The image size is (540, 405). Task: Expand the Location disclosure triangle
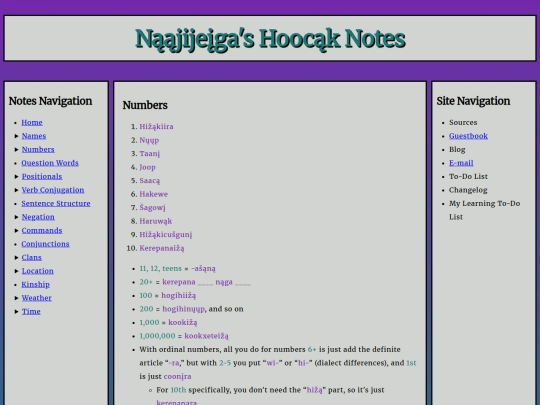tap(16, 271)
